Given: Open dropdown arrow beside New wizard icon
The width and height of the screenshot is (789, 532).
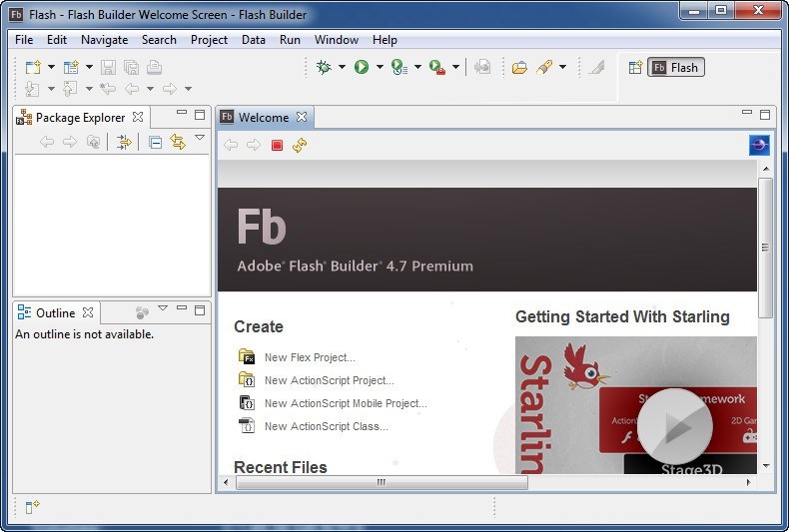Looking at the screenshot, I should [51, 67].
